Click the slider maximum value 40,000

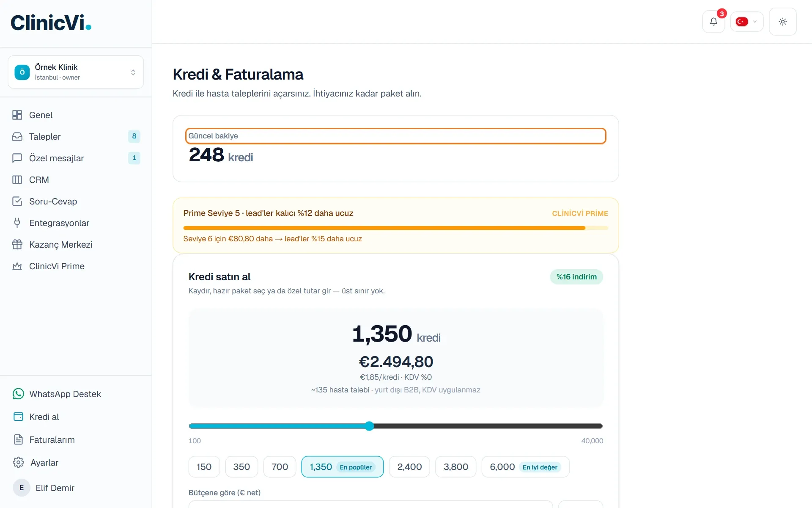coord(592,441)
